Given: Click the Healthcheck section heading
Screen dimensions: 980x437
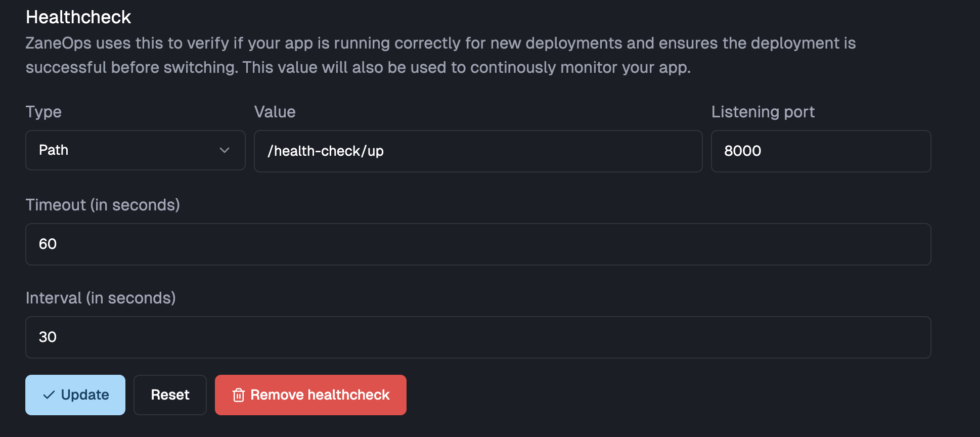Looking at the screenshot, I should point(78,17).
